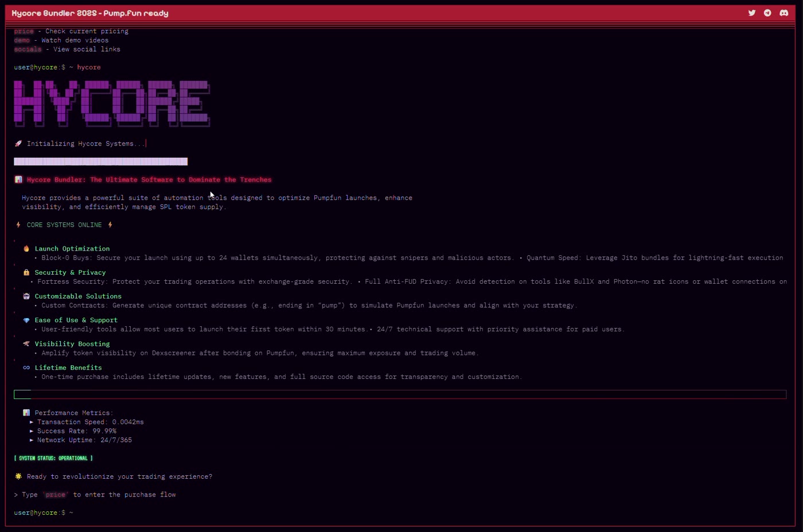Click 'The Ultimate Software to Dominate the Trenches' headline
The width and height of the screenshot is (803, 532).
pyautogui.click(x=181, y=179)
